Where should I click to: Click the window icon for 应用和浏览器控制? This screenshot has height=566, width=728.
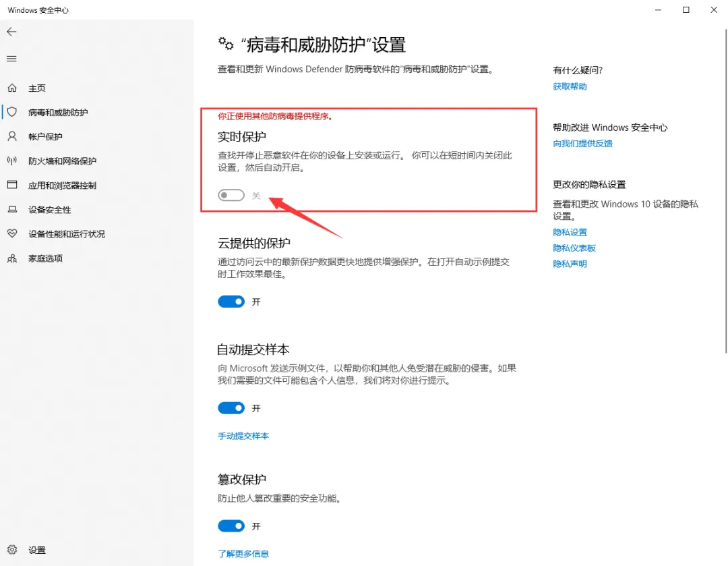pyautogui.click(x=12, y=185)
